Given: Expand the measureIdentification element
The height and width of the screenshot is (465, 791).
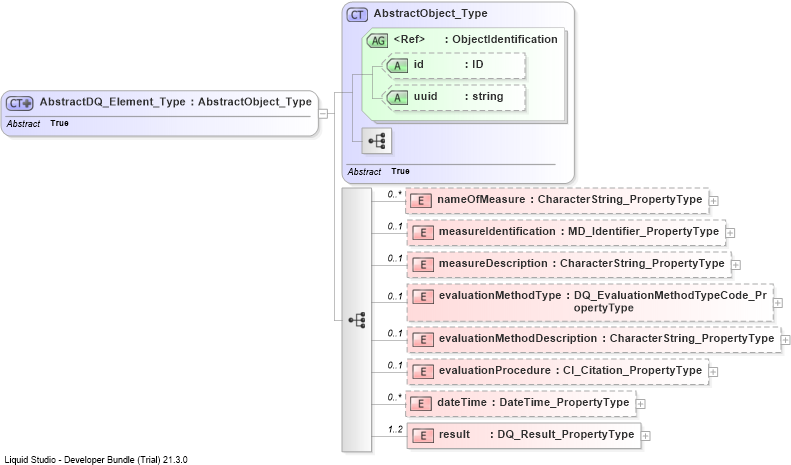Looking at the screenshot, I should pos(730,232).
